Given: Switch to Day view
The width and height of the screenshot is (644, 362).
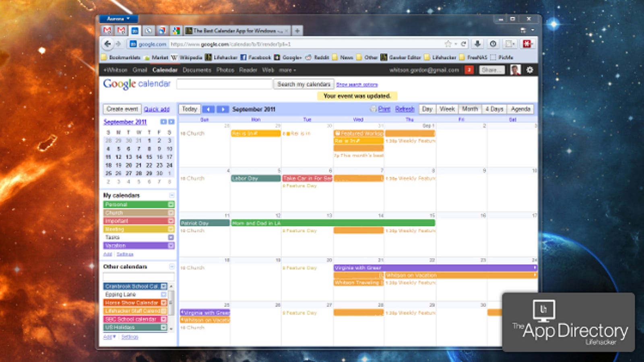Looking at the screenshot, I should pos(427,109).
